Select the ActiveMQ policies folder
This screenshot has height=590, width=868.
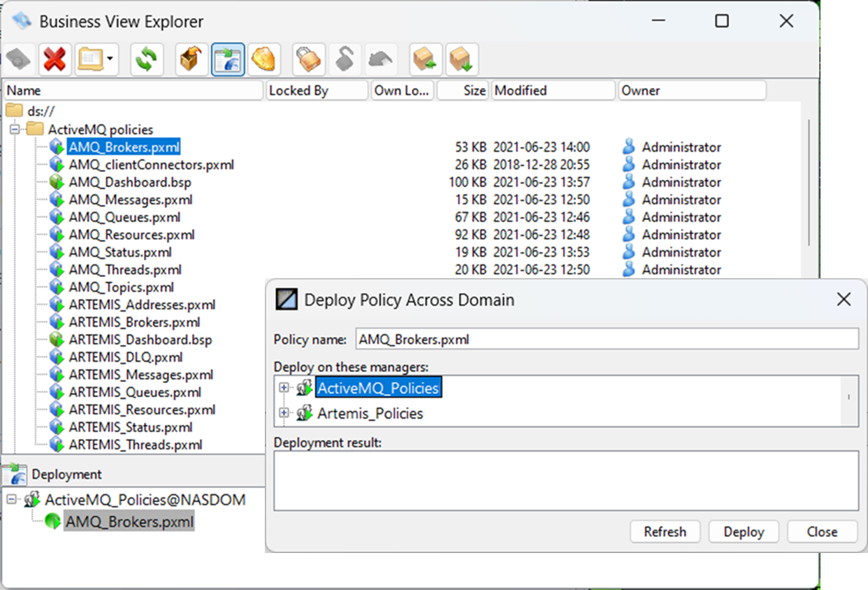click(100, 129)
